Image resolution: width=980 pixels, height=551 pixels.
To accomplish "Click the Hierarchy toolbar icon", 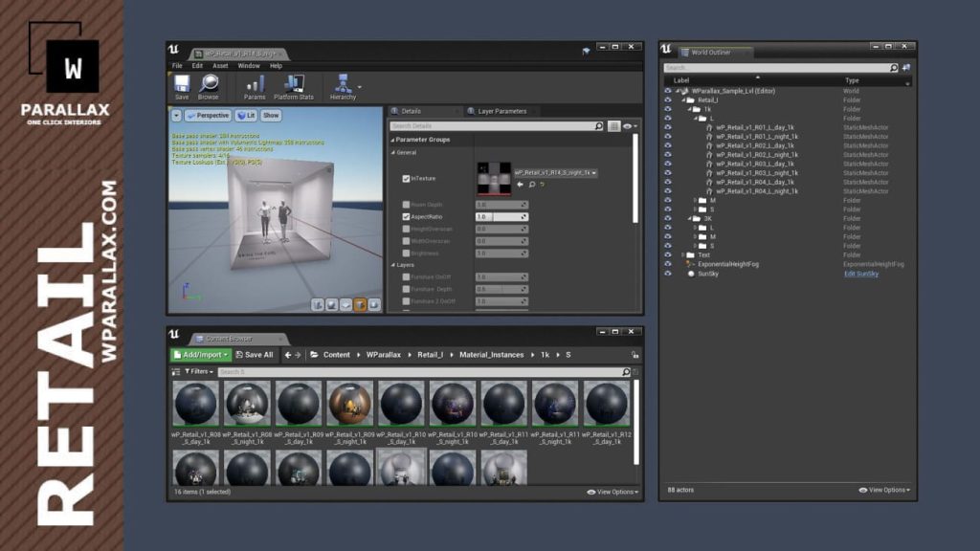I will 343,87.
